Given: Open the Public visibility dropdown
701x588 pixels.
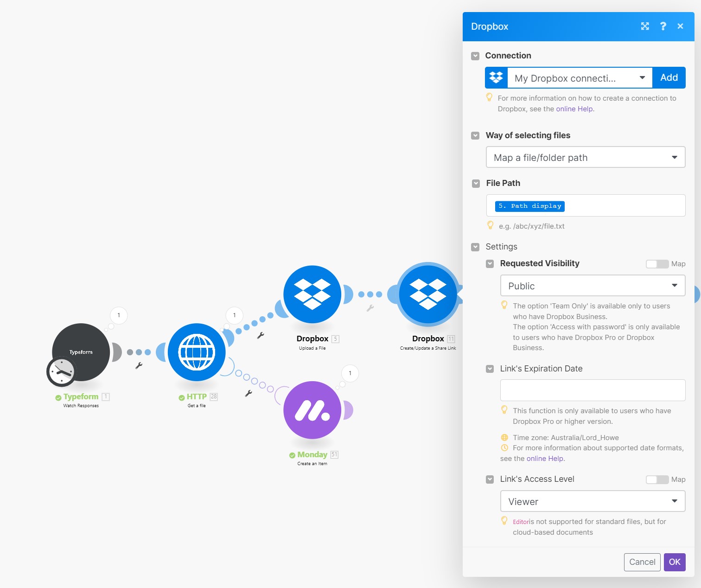Looking at the screenshot, I should click(x=593, y=286).
